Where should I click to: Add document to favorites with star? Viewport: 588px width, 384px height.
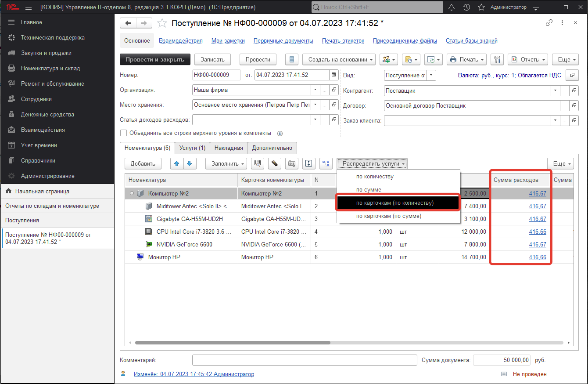coord(162,23)
